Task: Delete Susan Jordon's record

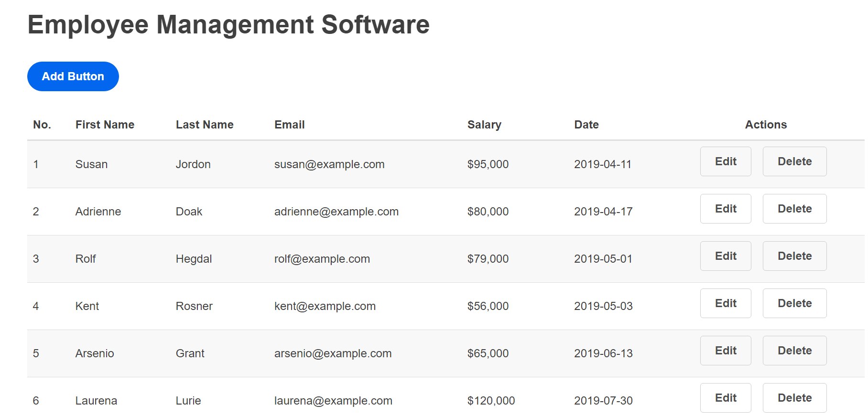Action: pos(794,161)
